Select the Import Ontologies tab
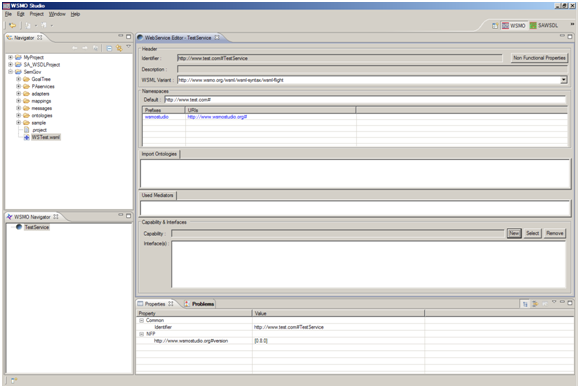Viewport: 580px width, 388px height. point(159,154)
